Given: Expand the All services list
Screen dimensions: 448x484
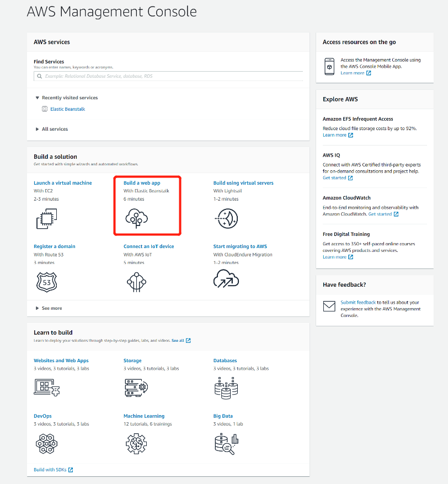Looking at the screenshot, I should coord(37,129).
